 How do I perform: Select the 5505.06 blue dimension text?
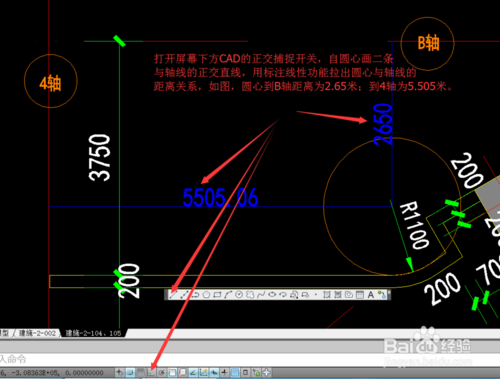click(x=220, y=197)
